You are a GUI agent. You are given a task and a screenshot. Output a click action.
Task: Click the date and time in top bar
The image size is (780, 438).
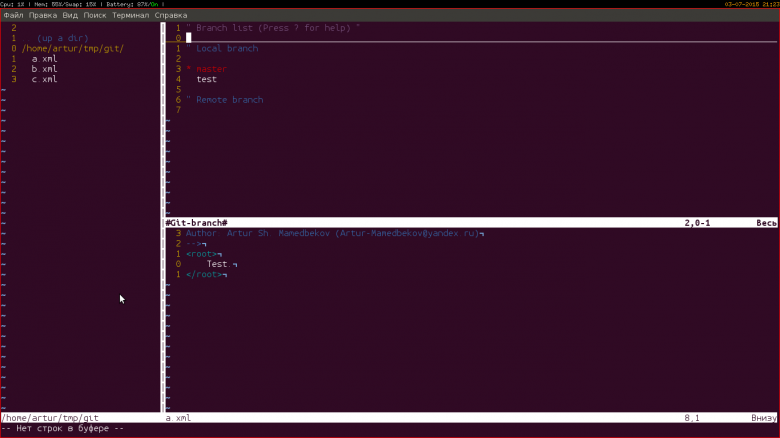tap(752, 4)
